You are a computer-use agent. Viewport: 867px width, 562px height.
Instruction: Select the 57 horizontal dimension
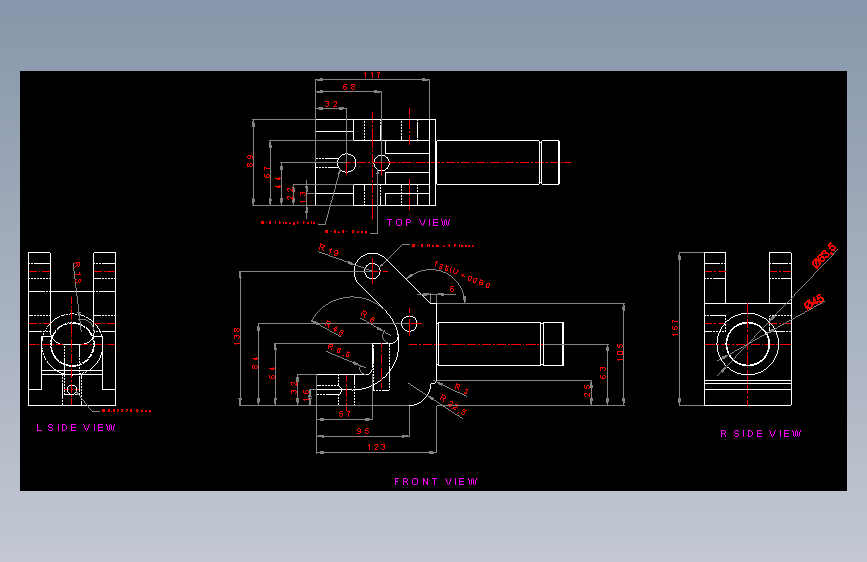[345, 414]
